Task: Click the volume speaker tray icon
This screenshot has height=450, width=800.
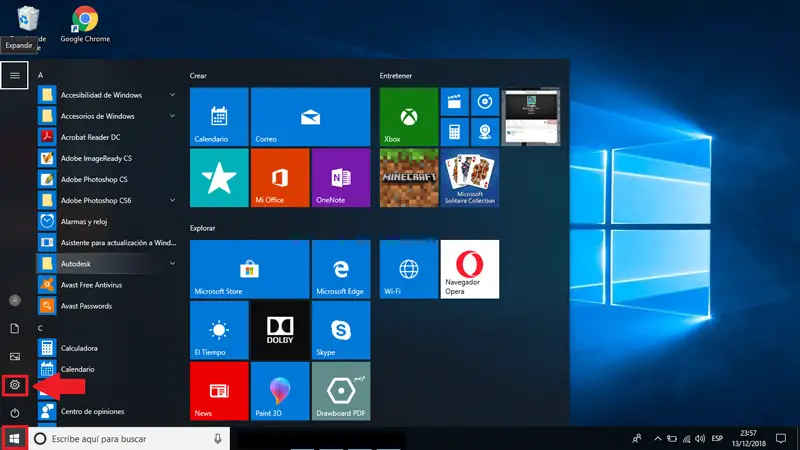Action: pos(700,438)
